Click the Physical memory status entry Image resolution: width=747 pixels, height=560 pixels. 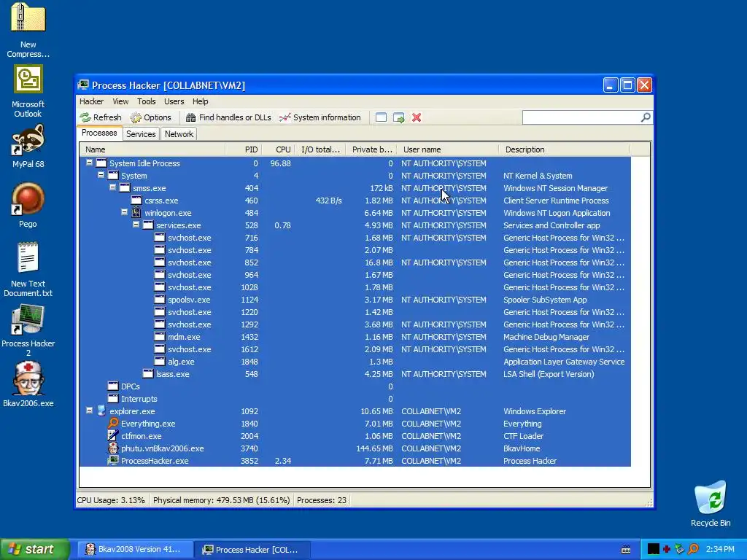click(222, 500)
